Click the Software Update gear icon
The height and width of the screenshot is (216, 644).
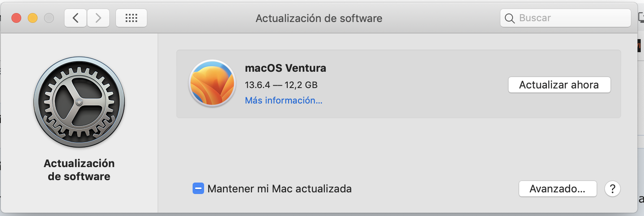(x=79, y=102)
